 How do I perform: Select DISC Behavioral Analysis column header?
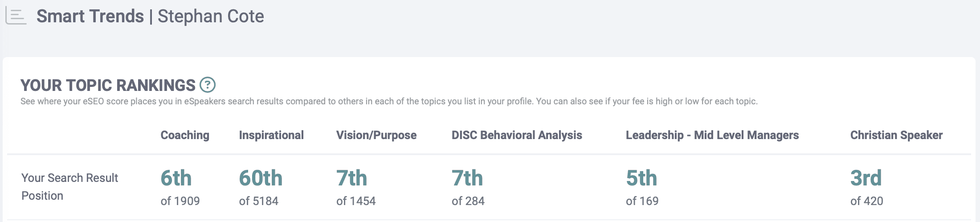tap(517, 135)
